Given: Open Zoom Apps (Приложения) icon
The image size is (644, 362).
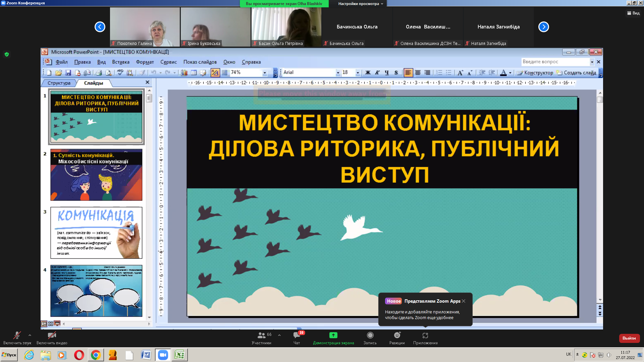Looking at the screenshot, I should 425,336.
